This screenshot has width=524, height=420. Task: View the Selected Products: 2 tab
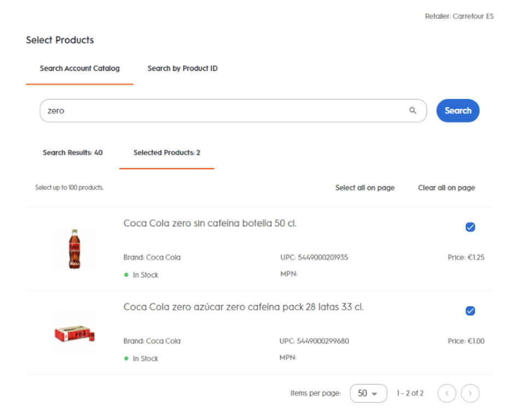coord(166,153)
